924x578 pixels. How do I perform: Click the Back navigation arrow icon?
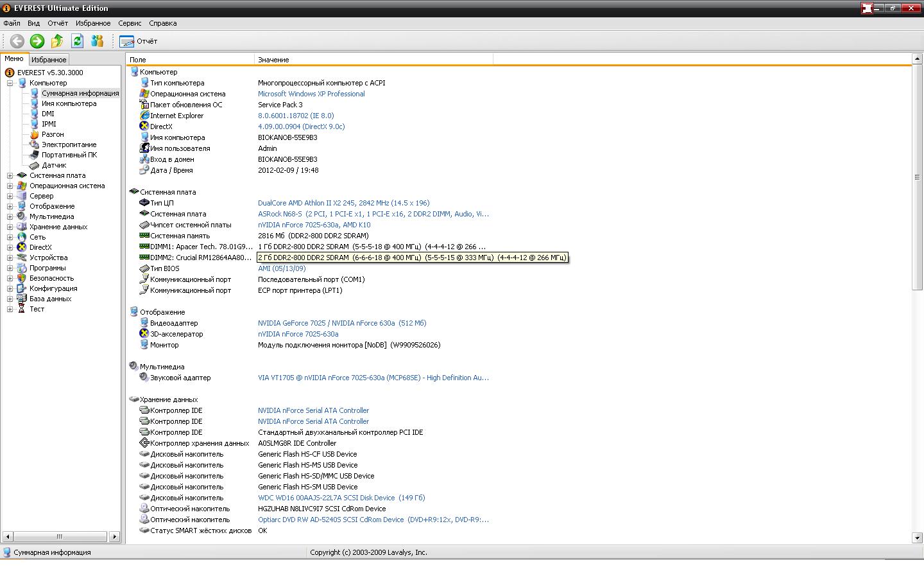(x=17, y=41)
